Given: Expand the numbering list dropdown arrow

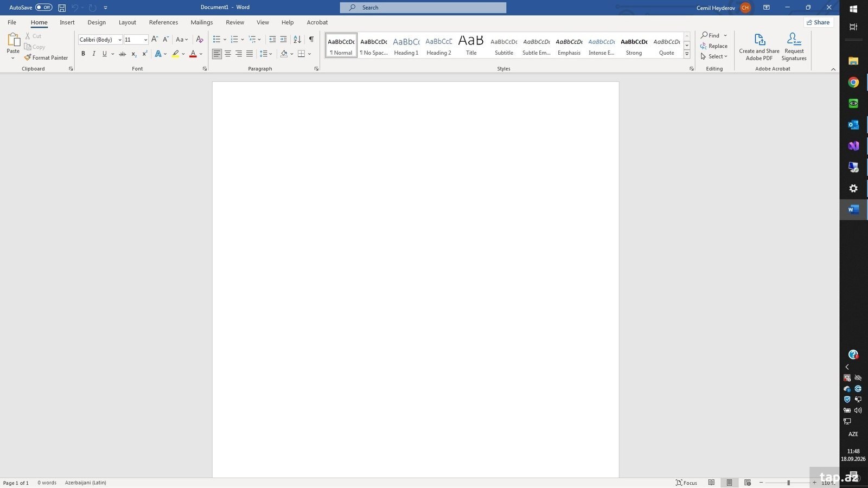Looking at the screenshot, I should coord(242,40).
